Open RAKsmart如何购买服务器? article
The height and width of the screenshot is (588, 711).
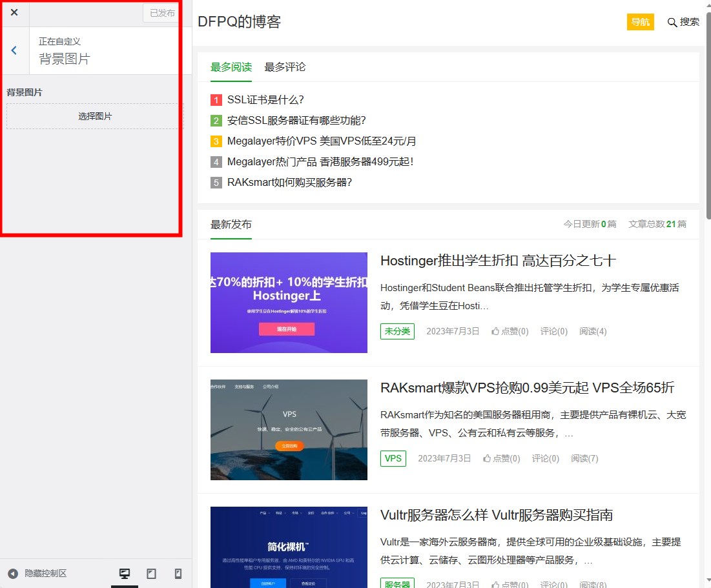(x=289, y=182)
